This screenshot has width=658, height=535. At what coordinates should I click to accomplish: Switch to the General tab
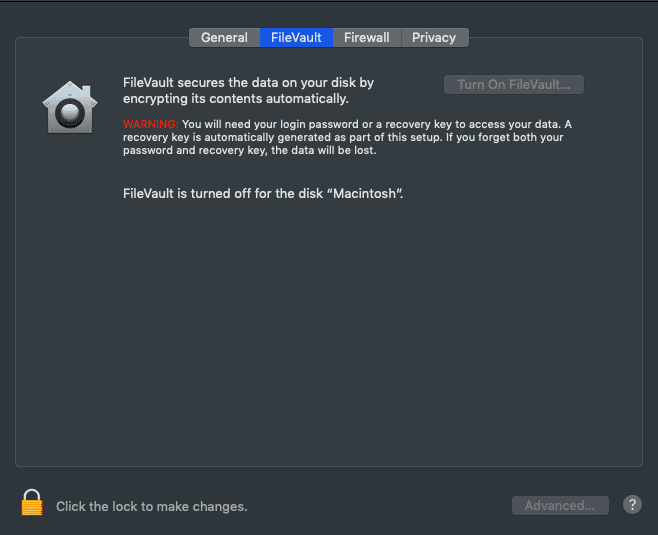click(225, 38)
